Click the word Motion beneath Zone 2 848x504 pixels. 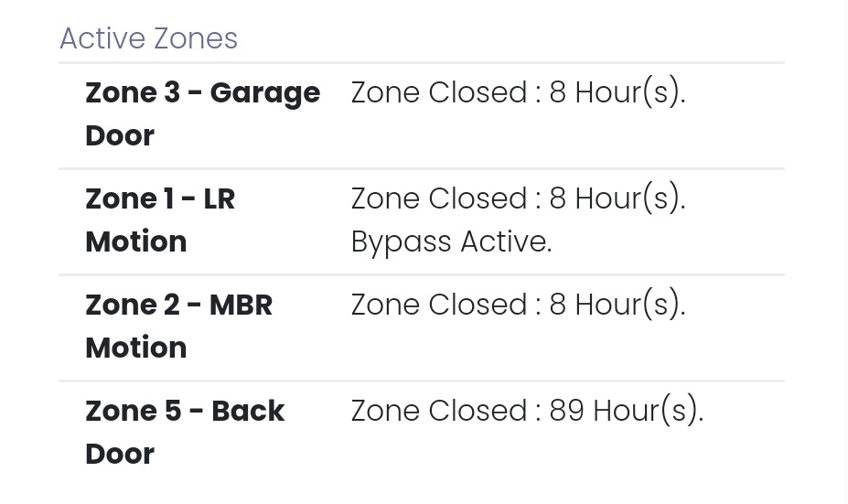click(x=135, y=348)
